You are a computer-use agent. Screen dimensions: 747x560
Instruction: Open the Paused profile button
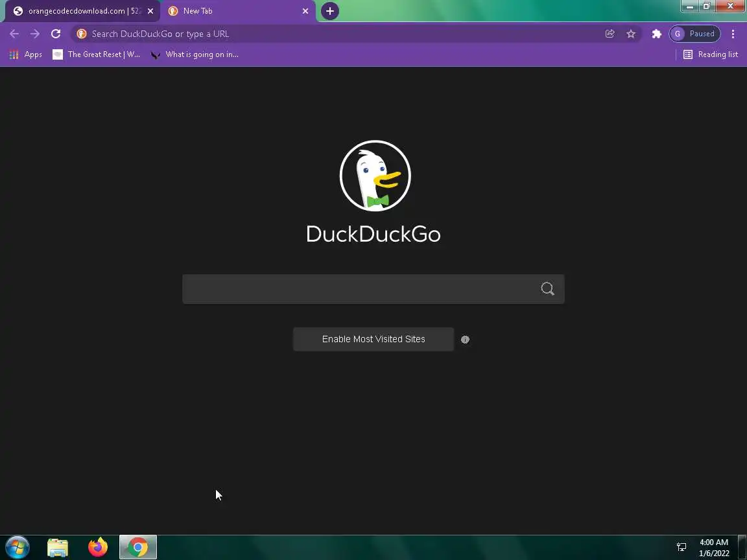point(694,34)
